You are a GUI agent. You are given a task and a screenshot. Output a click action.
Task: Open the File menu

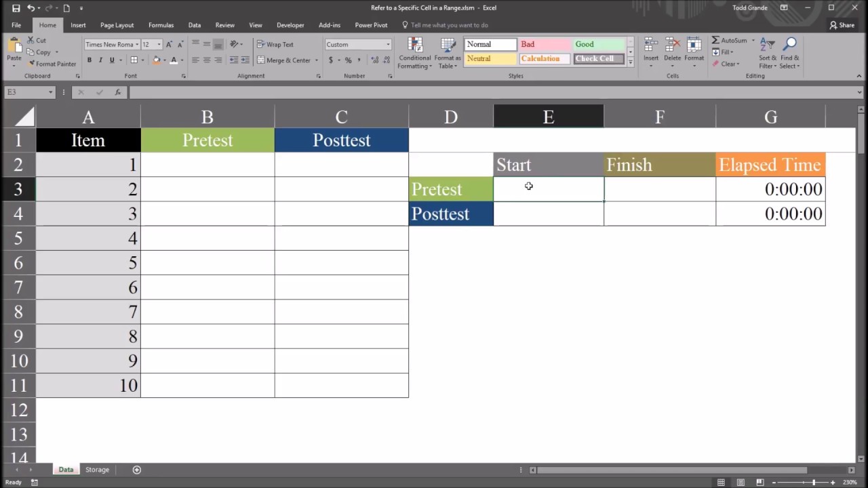pos(16,25)
